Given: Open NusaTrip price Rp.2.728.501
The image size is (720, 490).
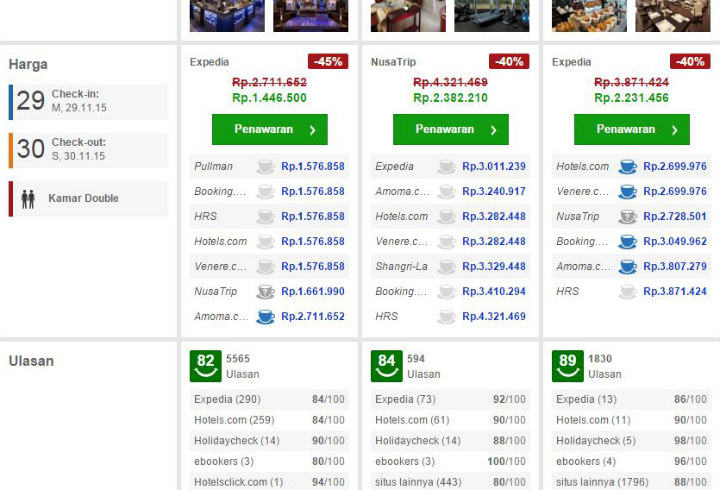Looking at the screenshot, I should click(x=675, y=216).
